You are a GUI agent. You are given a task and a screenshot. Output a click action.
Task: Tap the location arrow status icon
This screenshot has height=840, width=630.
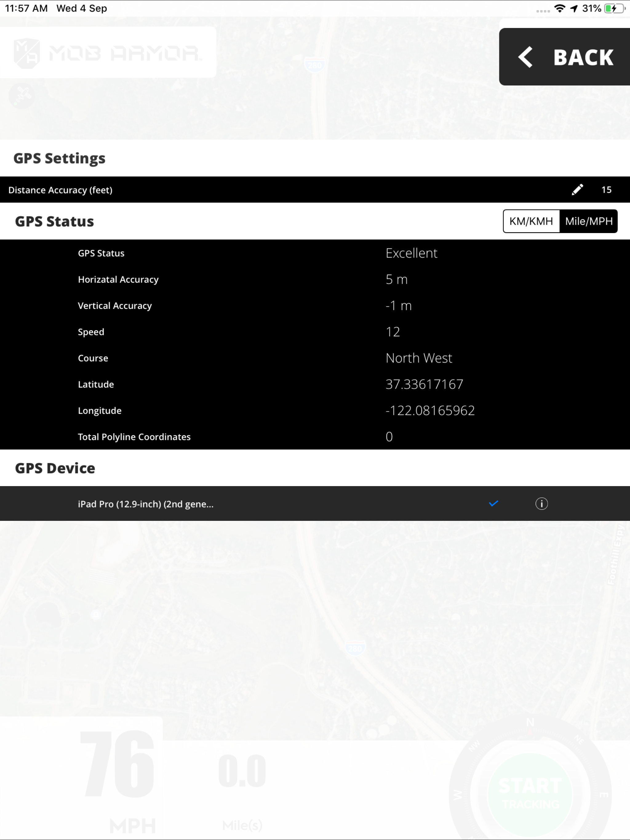point(574,8)
